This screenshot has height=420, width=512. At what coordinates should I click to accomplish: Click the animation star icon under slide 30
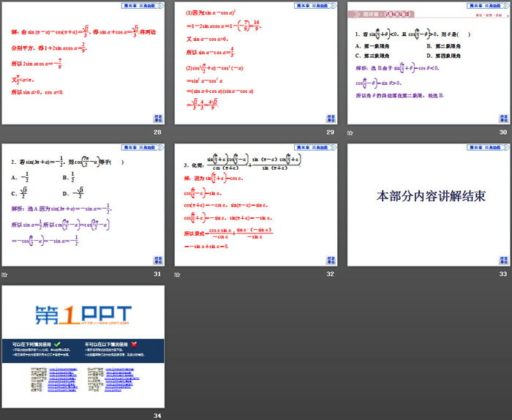(x=350, y=133)
